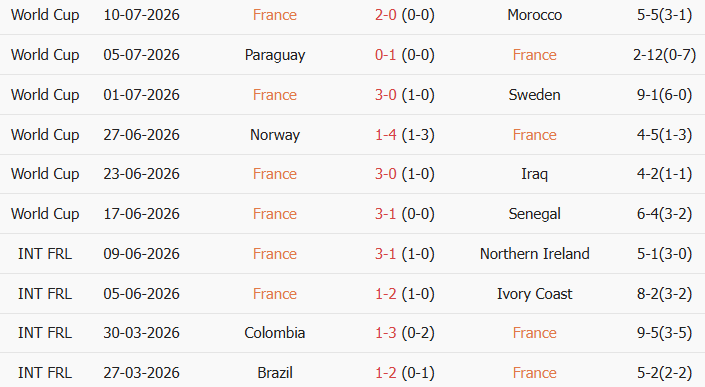
Task: Select the 3-0 score against Sweden
Action: [x=386, y=95]
